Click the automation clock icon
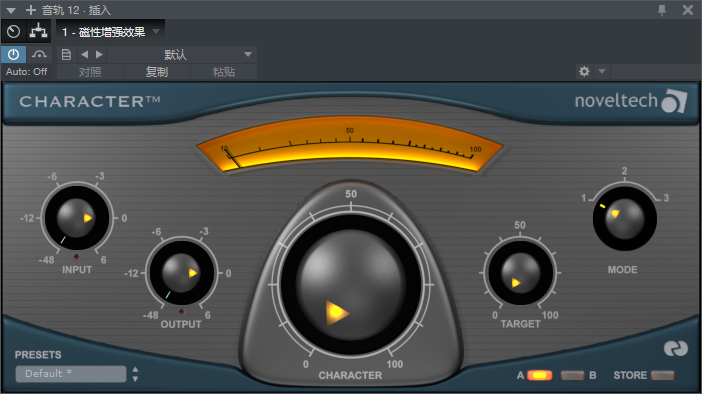Viewport: 702px width, 394px height. [13, 32]
